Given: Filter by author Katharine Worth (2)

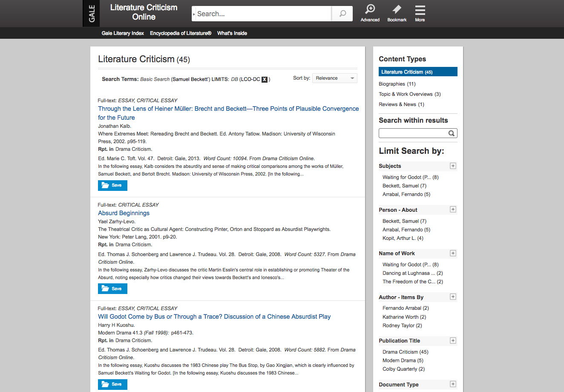Looking at the screenshot, I should click(404, 317).
